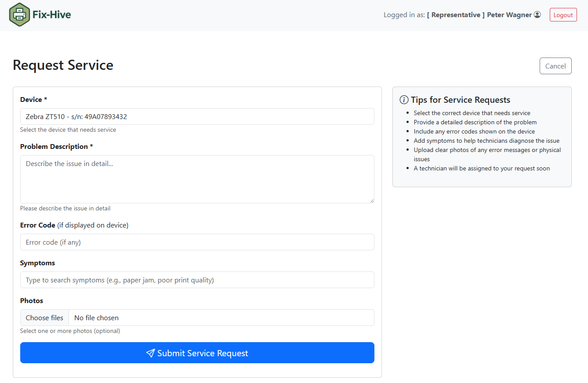Focus the Problem Description text area
588x383 pixels.
pyautogui.click(x=197, y=179)
